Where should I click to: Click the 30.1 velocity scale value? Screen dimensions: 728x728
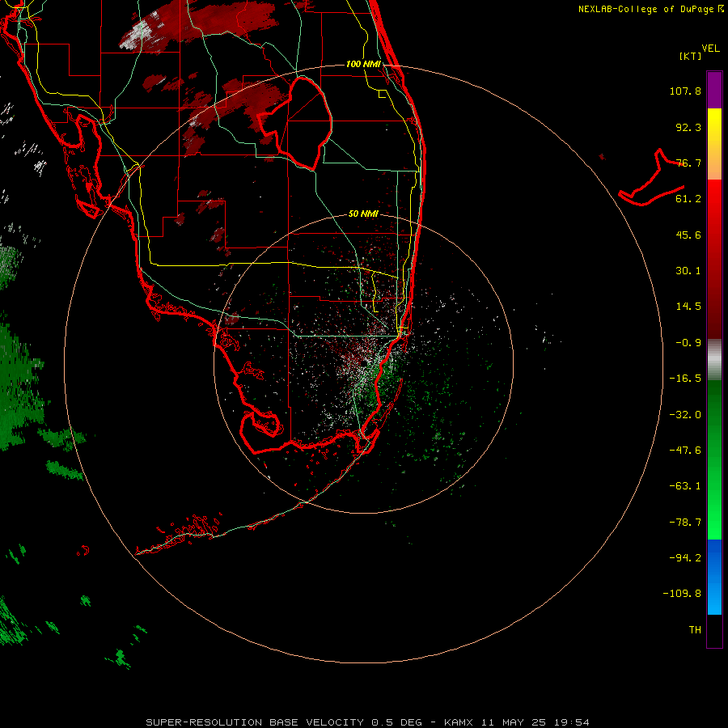[x=688, y=271]
